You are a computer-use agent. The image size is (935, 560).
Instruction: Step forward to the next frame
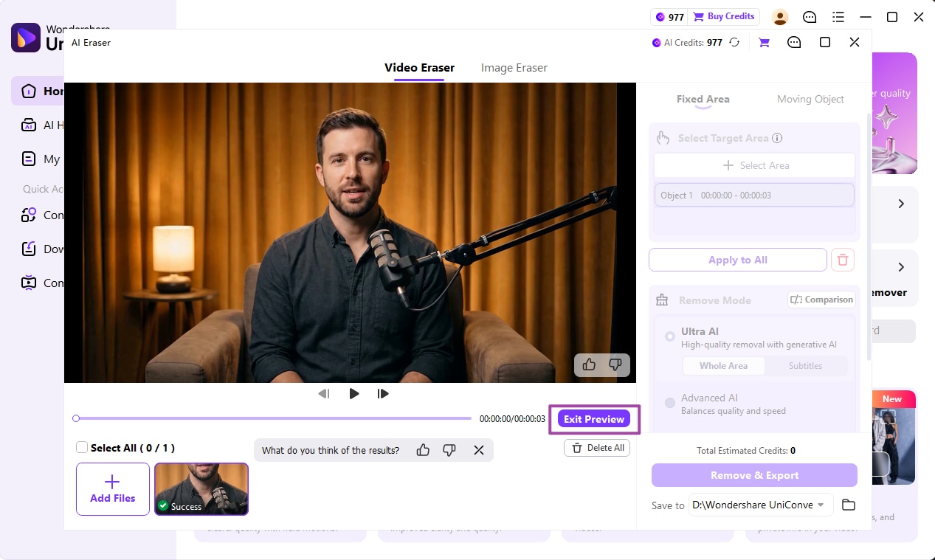383,394
